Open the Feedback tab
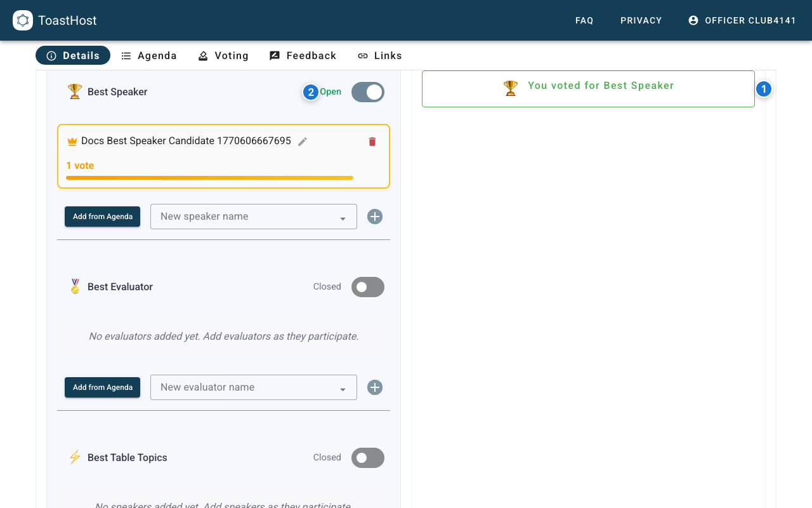812x508 pixels. pyautogui.click(x=303, y=56)
